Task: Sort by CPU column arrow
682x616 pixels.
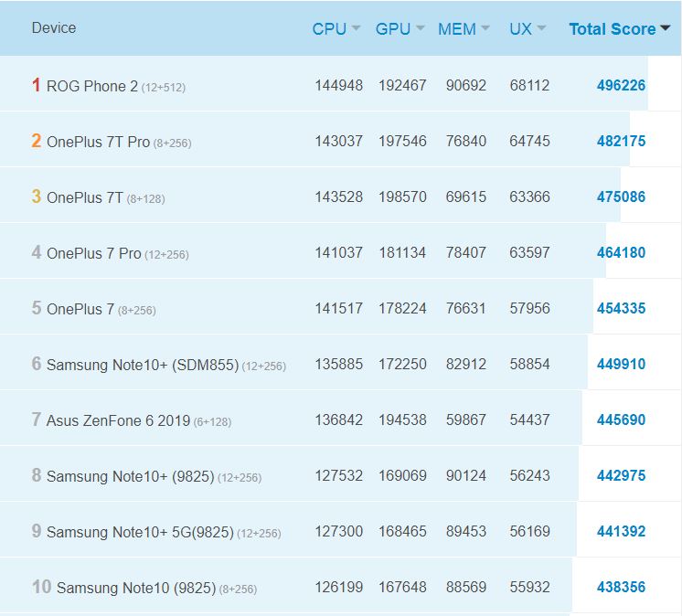Action: click(356, 29)
